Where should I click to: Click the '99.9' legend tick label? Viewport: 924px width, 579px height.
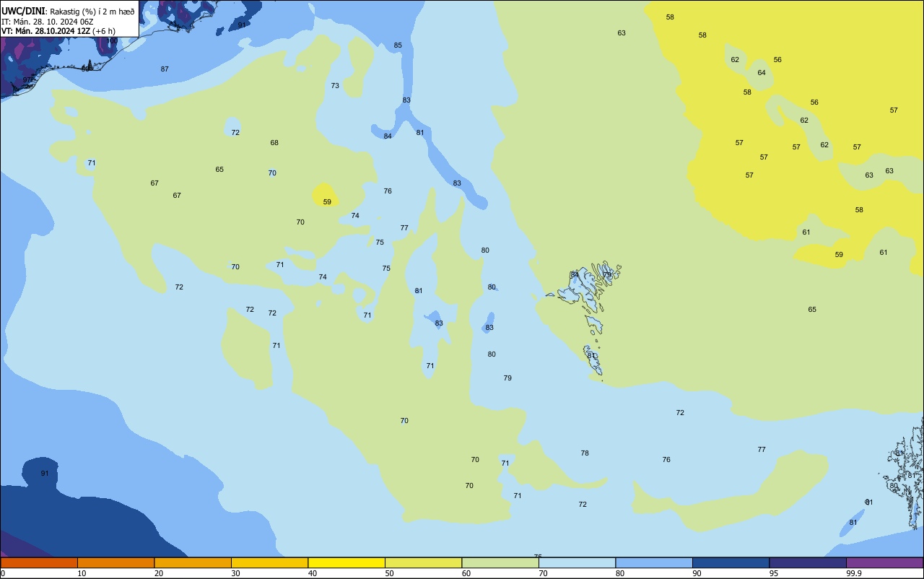(854, 573)
